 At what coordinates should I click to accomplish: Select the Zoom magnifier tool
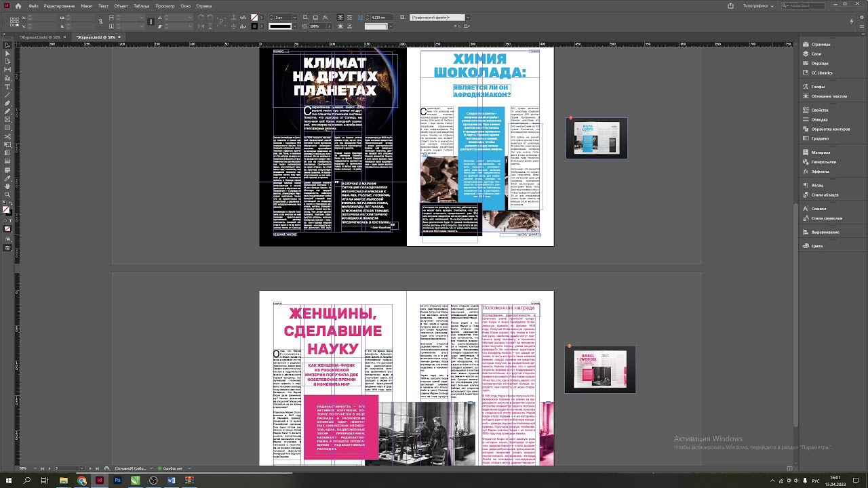tap(7, 195)
